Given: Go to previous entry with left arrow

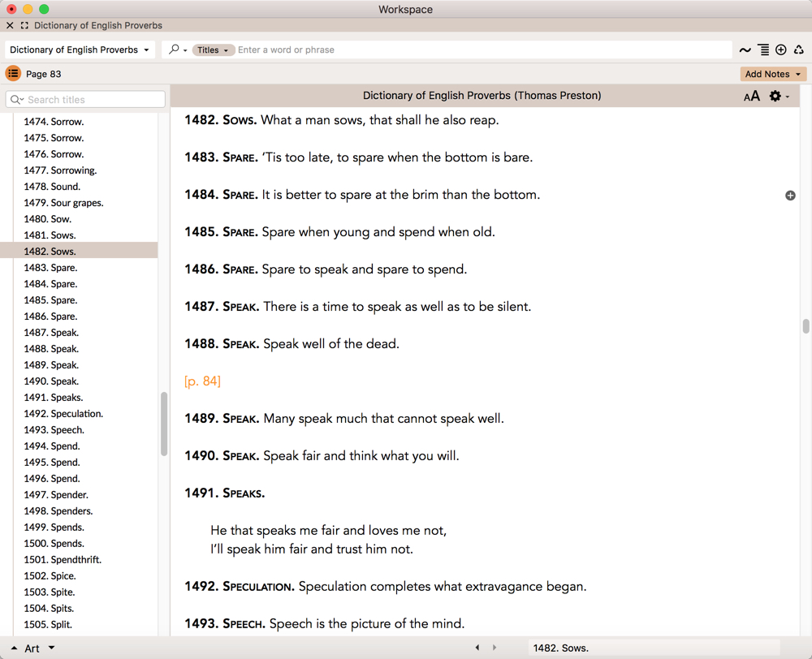Looking at the screenshot, I should 477,648.
